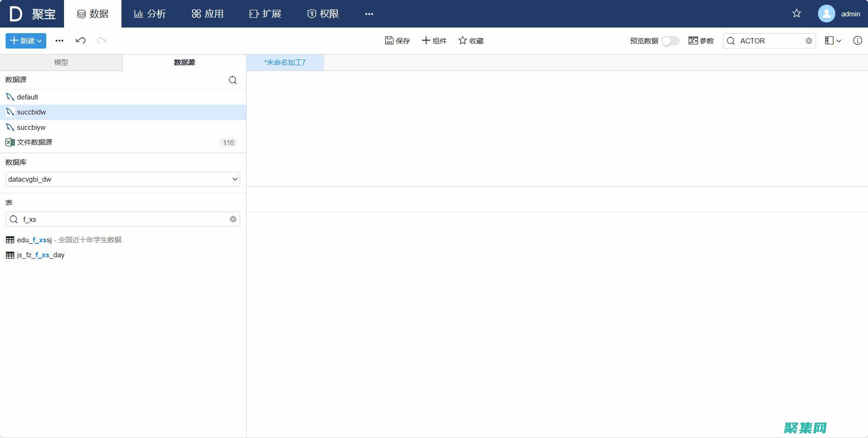The width and height of the screenshot is (868, 438).
Task: Click the info icon at top right
Action: pyautogui.click(x=857, y=41)
